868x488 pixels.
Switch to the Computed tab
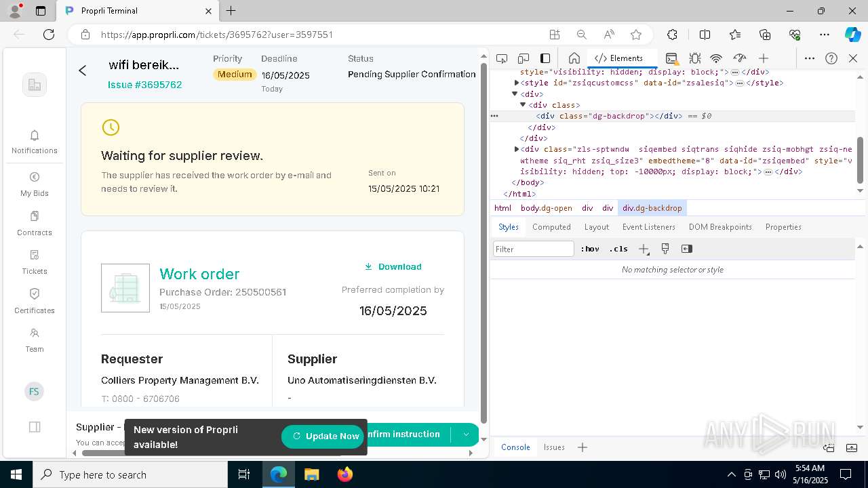pos(551,227)
